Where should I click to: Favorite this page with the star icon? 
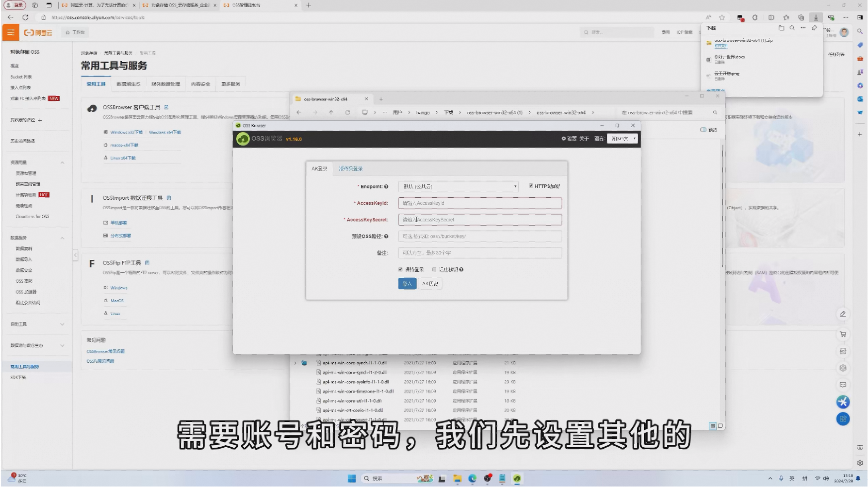click(722, 17)
